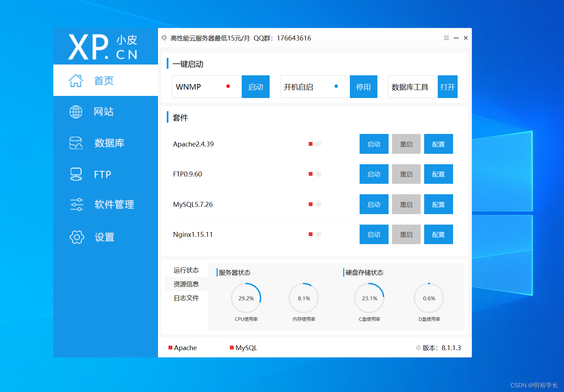
Task: Click the FTP server icon
Action: pos(76,174)
